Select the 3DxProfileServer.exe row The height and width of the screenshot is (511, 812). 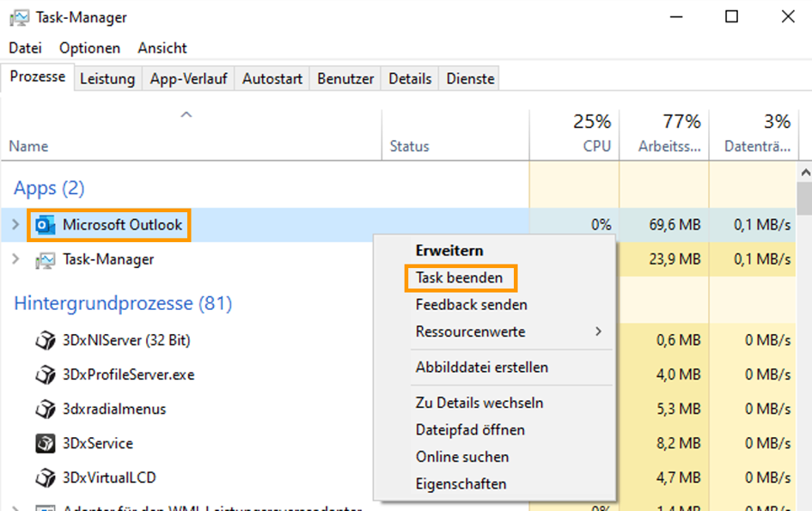(x=128, y=374)
